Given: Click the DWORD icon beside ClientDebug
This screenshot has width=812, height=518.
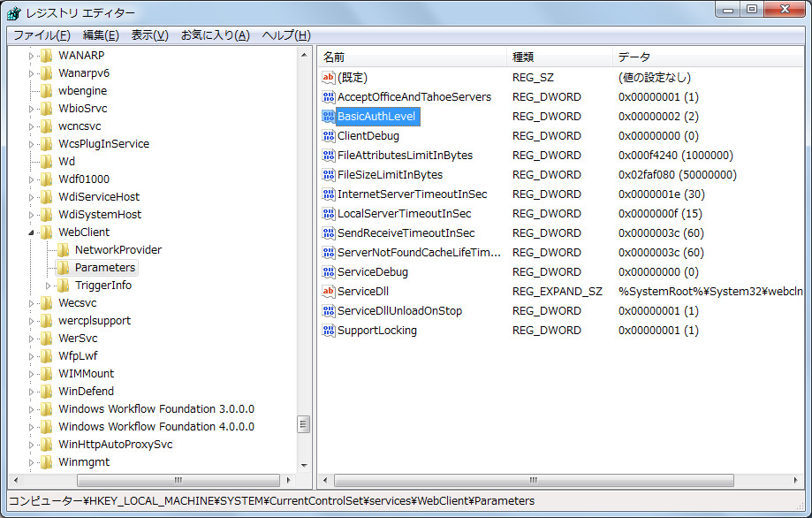Looking at the screenshot, I should click(329, 136).
